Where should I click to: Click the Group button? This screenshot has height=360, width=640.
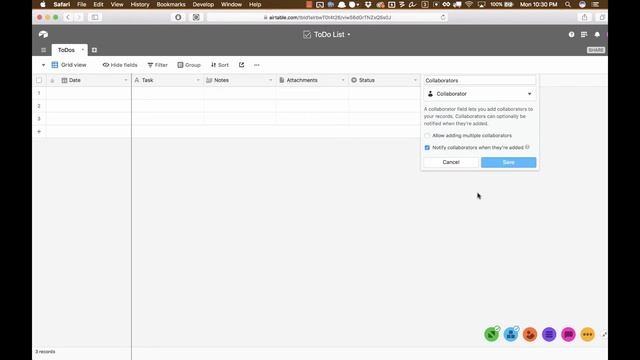tap(189, 65)
